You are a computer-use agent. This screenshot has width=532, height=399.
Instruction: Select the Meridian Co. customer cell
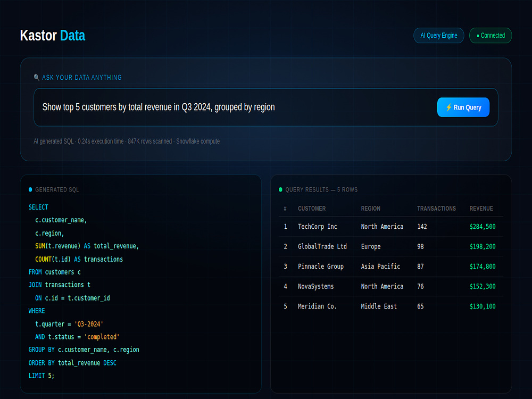click(x=317, y=306)
